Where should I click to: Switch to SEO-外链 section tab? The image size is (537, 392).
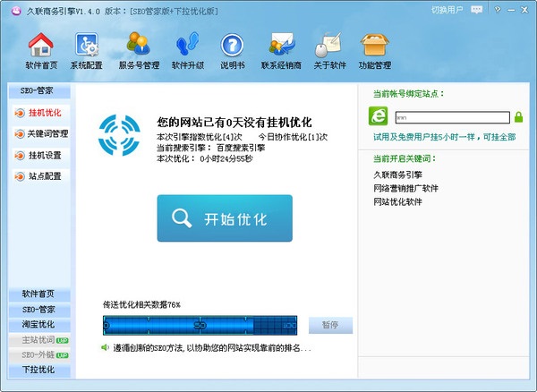click(39, 355)
